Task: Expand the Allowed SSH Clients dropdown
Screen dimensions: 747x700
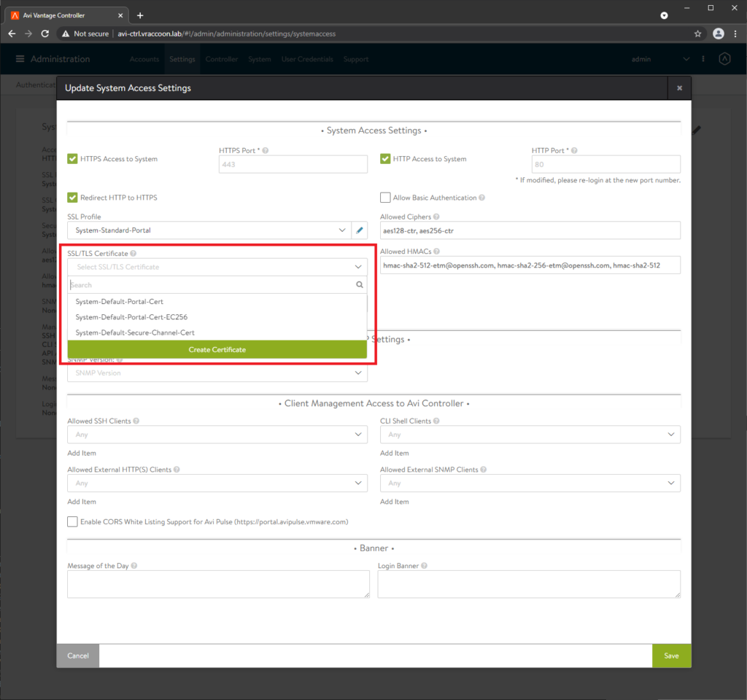Action: [216, 434]
